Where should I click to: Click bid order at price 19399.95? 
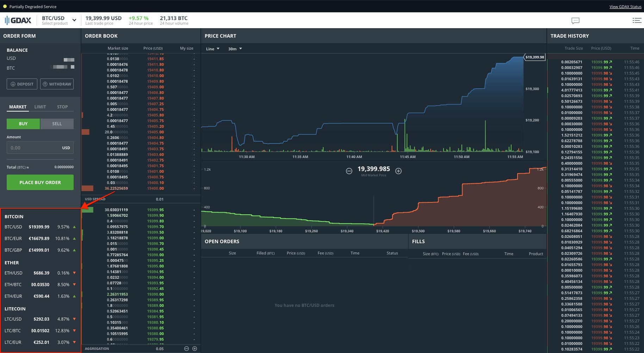click(x=141, y=210)
